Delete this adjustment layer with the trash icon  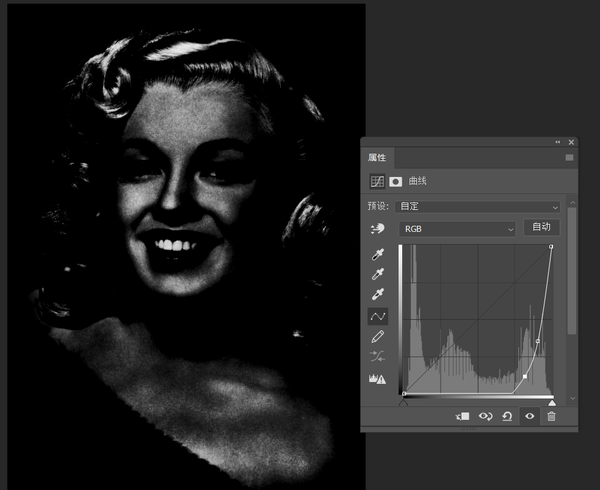551,416
